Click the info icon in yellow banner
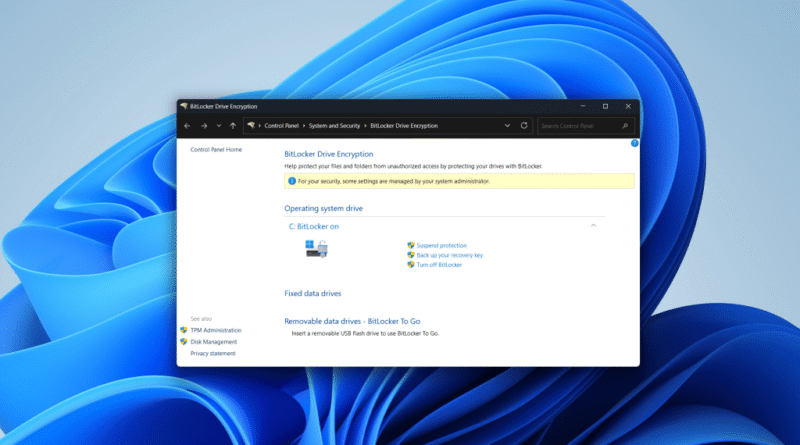 292,181
